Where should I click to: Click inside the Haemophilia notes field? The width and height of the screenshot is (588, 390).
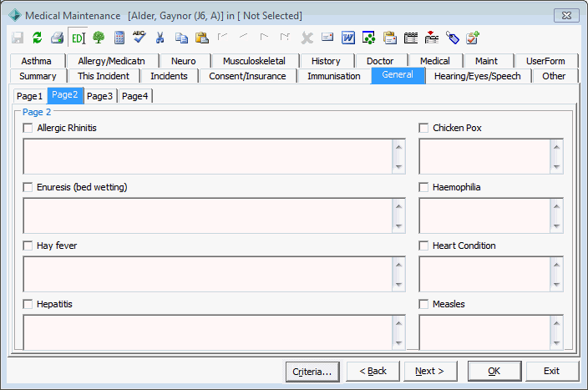tap(484, 215)
